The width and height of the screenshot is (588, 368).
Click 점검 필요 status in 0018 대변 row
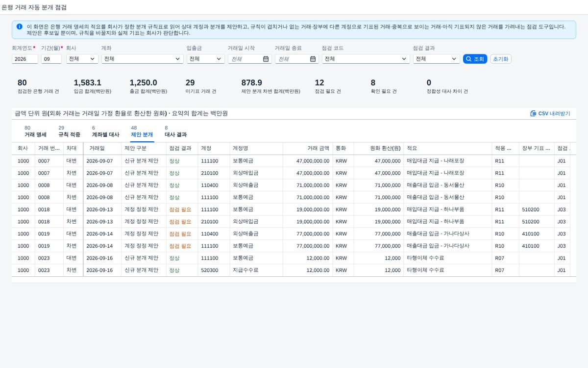[180, 210]
